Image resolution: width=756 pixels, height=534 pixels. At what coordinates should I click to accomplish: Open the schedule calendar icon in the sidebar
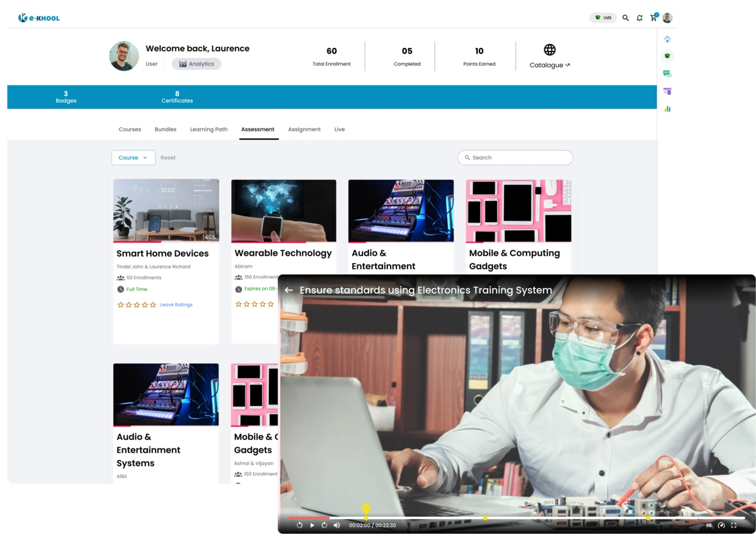click(x=667, y=91)
